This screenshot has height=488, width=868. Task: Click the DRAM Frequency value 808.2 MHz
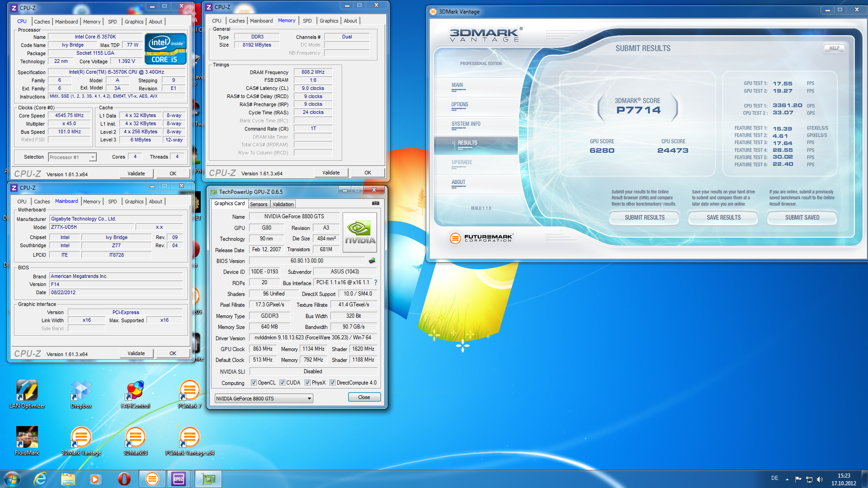(x=313, y=72)
